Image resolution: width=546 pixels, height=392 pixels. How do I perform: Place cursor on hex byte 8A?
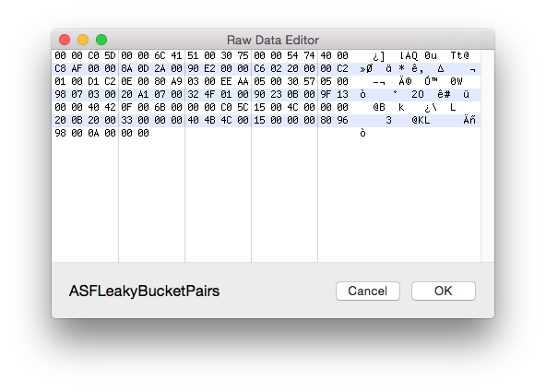tap(126, 68)
